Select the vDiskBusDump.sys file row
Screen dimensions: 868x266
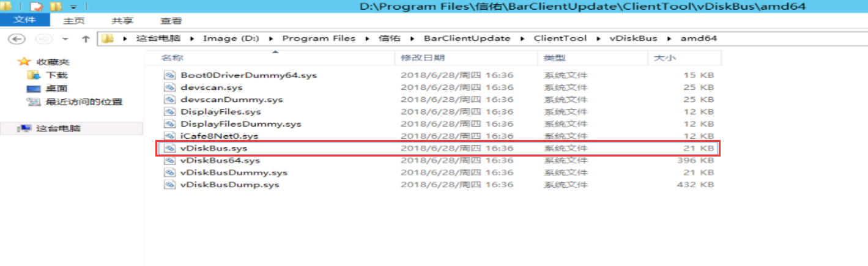point(229,185)
